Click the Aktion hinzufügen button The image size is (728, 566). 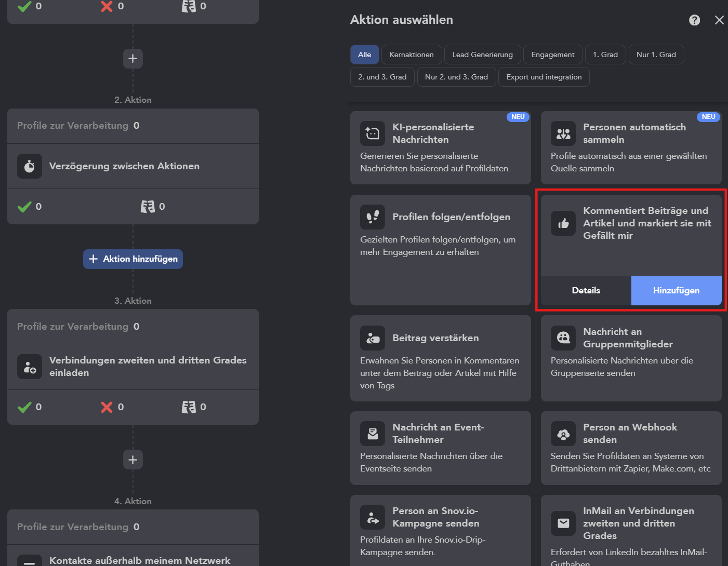tap(133, 259)
